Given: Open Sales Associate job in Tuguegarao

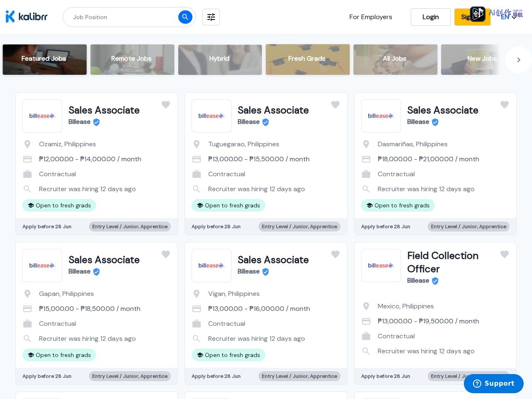Looking at the screenshot, I should 273,110.
